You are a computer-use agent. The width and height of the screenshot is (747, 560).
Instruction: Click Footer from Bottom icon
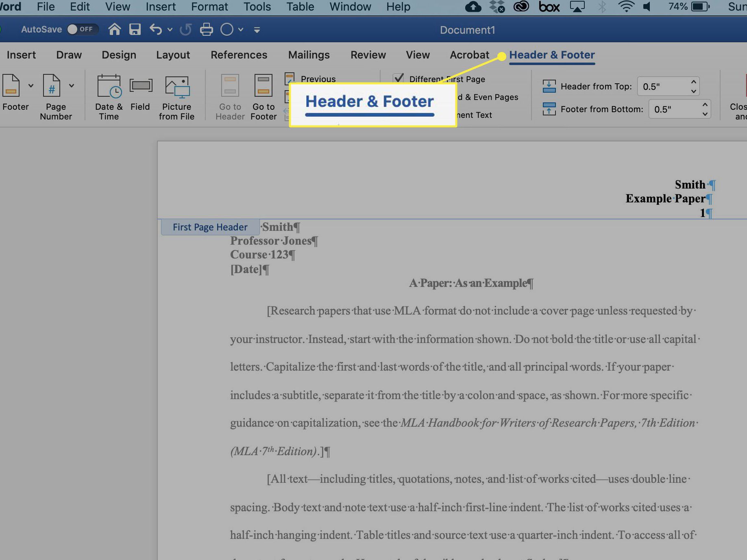[x=549, y=109]
